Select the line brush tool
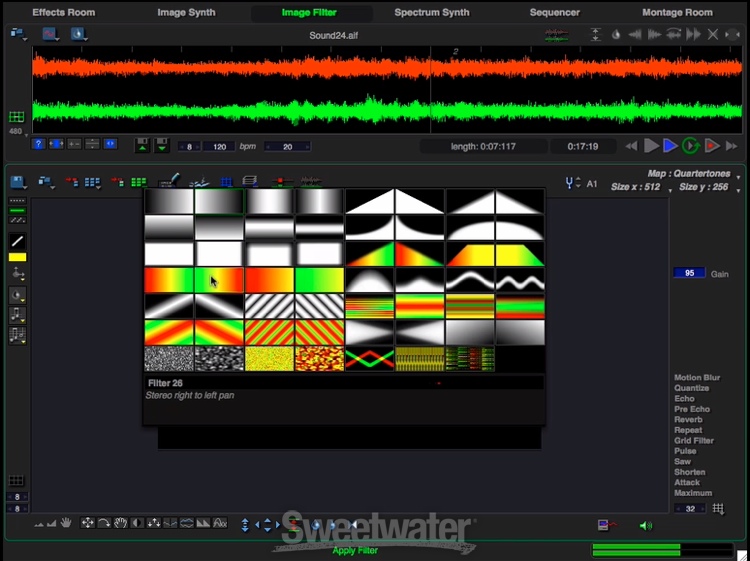The width and height of the screenshot is (750, 561). click(x=18, y=241)
